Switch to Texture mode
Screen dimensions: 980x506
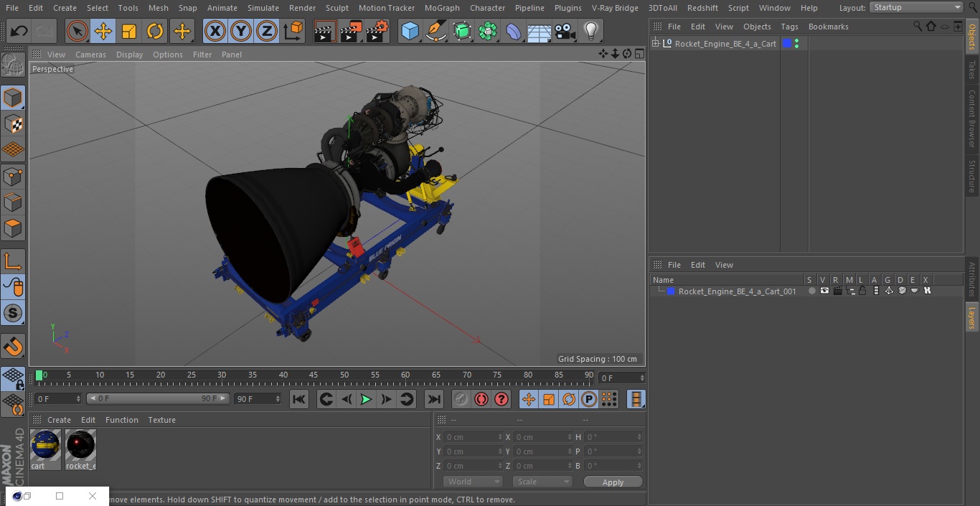click(x=13, y=123)
